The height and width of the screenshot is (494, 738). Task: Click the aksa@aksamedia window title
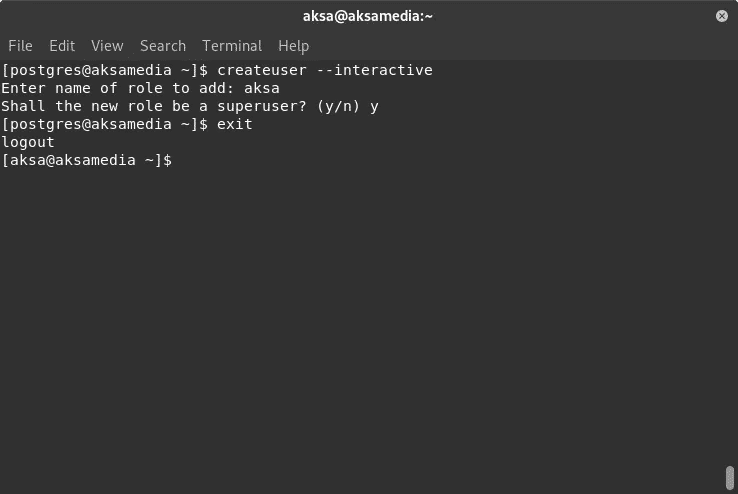pyautogui.click(x=368, y=16)
